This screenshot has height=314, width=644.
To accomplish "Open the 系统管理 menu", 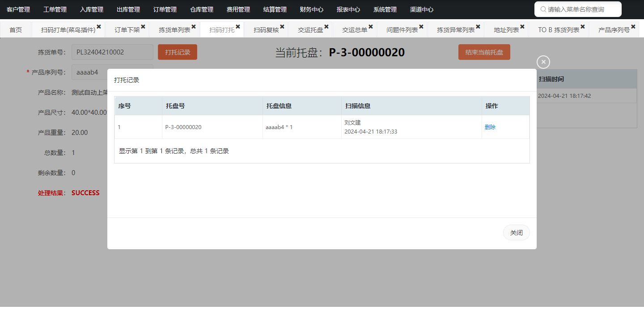I will [385, 9].
